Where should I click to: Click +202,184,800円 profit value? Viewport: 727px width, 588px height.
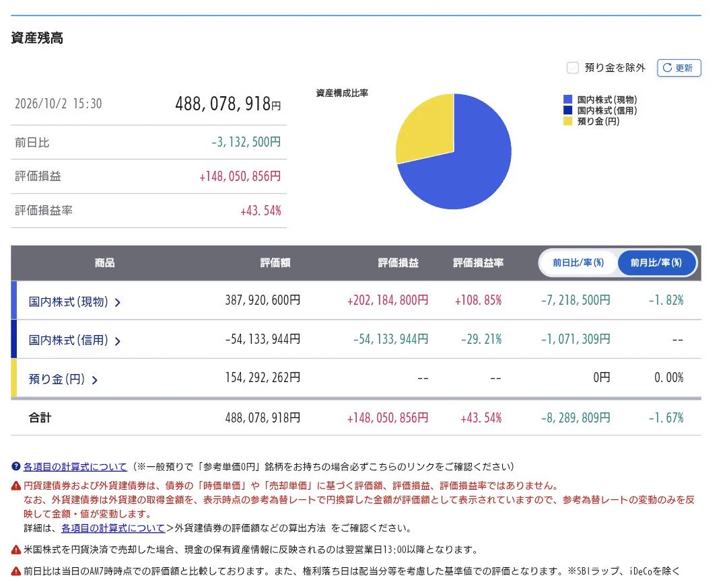[388, 300]
